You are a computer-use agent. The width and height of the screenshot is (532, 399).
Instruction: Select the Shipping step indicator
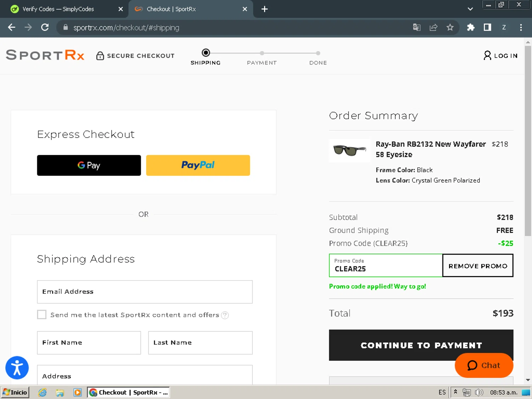pos(206,57)
